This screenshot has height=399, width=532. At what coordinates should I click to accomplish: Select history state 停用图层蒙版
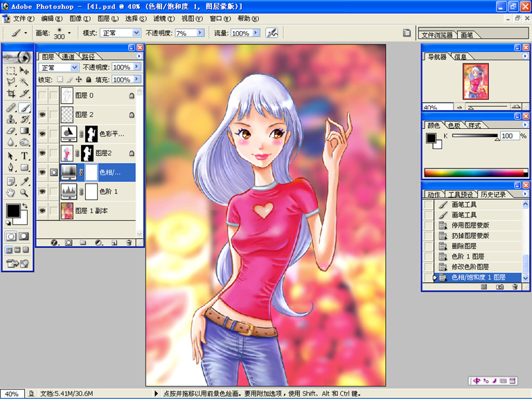[470, 225]
